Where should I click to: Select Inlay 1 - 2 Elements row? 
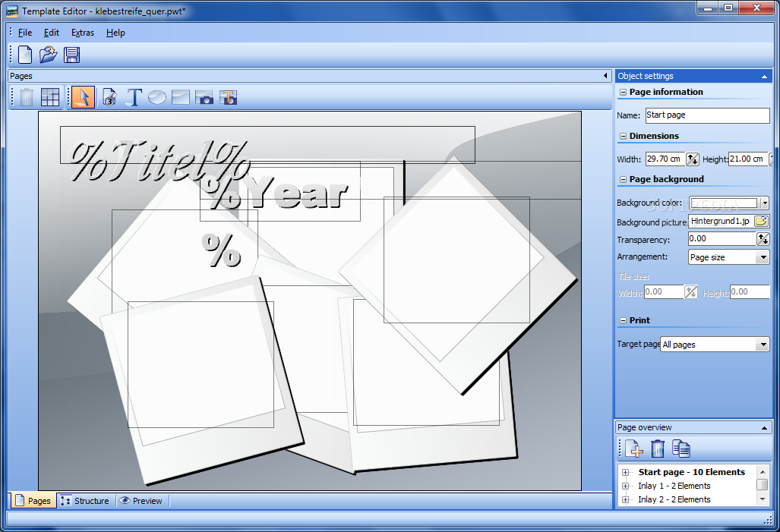674,486
